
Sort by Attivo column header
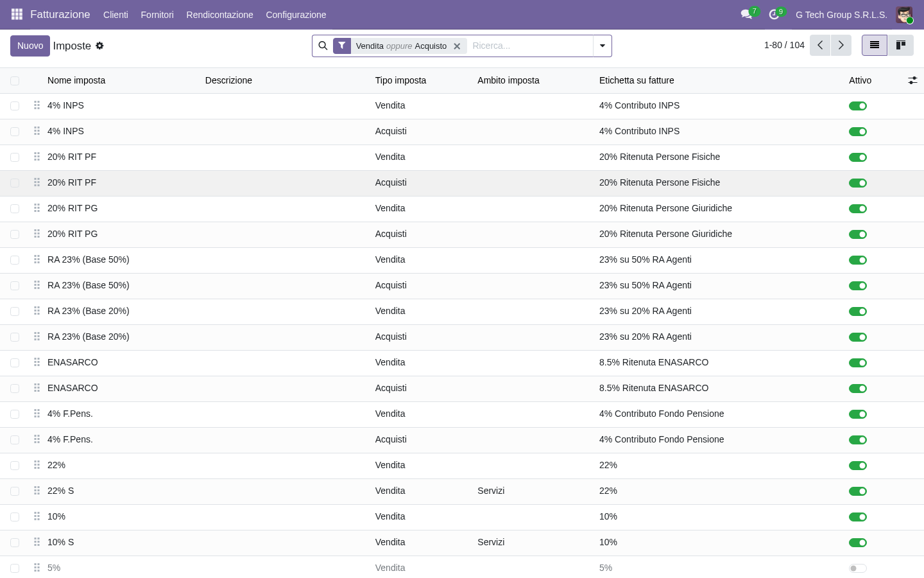point(860,80)
